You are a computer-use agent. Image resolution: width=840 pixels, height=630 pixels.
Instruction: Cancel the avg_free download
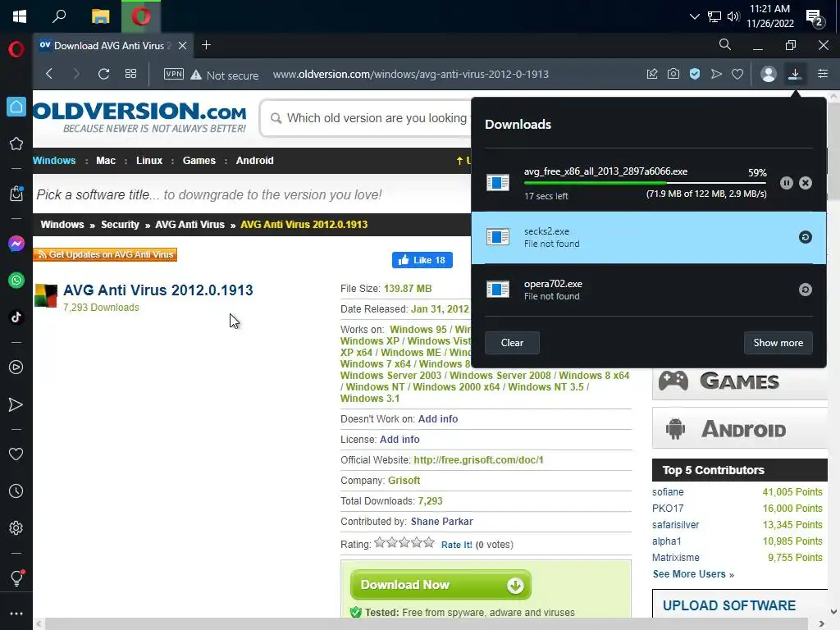(806, 183)
